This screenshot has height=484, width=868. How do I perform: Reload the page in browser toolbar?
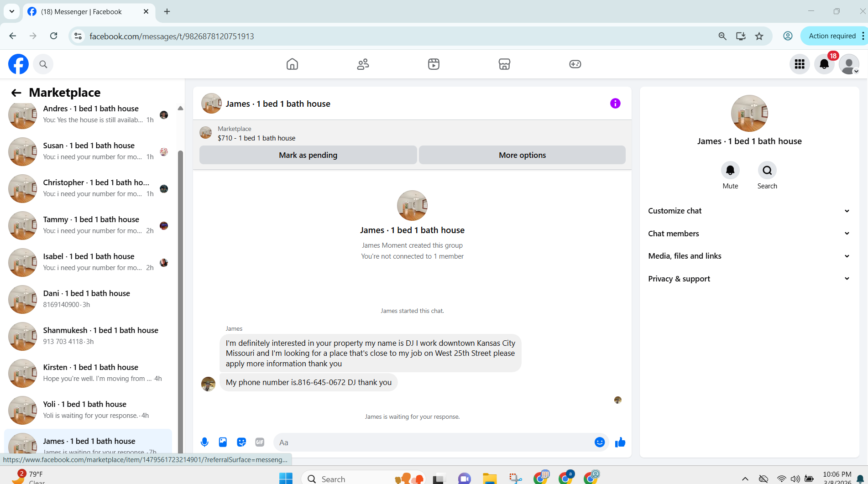53,36
